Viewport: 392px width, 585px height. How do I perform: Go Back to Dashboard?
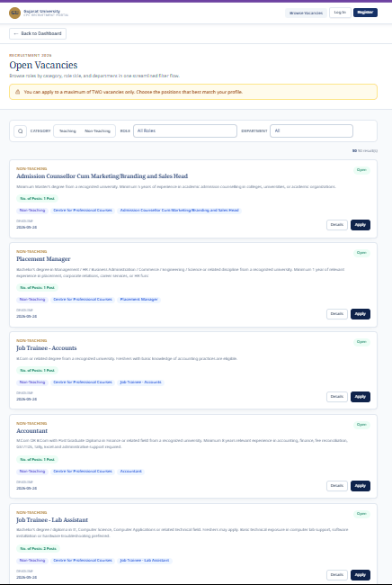click(x=38, y=33)
